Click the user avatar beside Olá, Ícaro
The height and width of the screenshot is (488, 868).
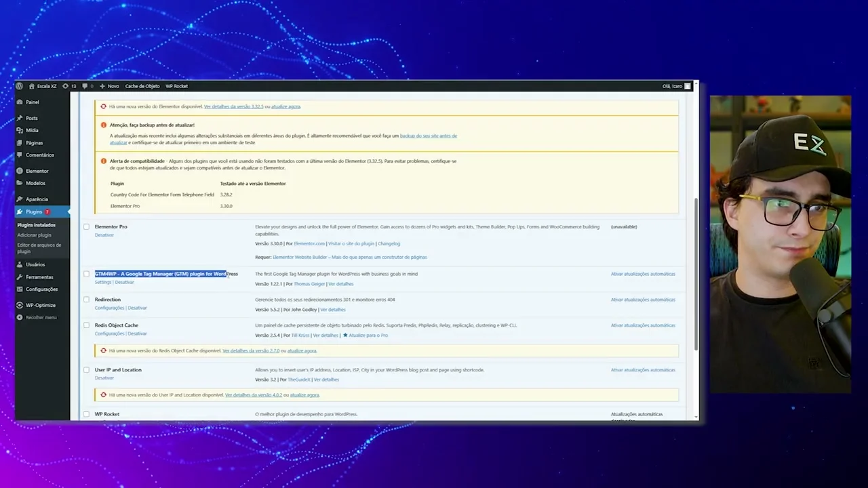pos(688,86)
